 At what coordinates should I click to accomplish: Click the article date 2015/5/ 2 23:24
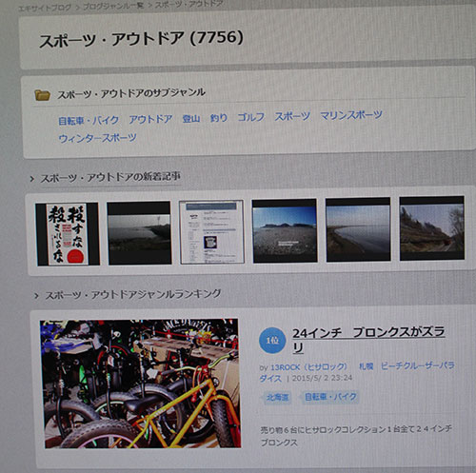[x=322, y=378]
